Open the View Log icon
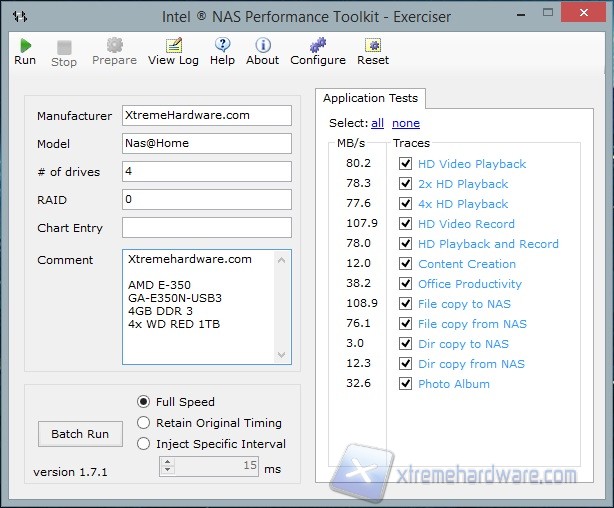 point(173,45)
